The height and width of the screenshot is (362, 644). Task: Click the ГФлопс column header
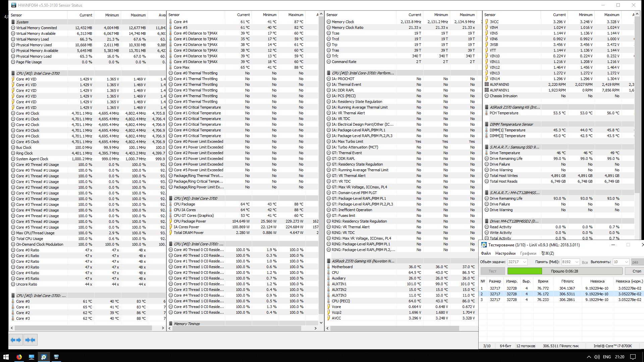[568, 281]
